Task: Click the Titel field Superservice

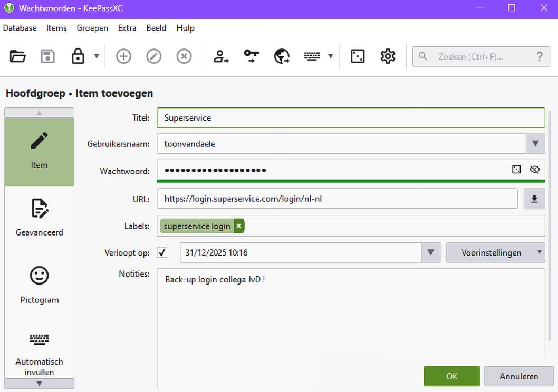Action: coord(351,117)
